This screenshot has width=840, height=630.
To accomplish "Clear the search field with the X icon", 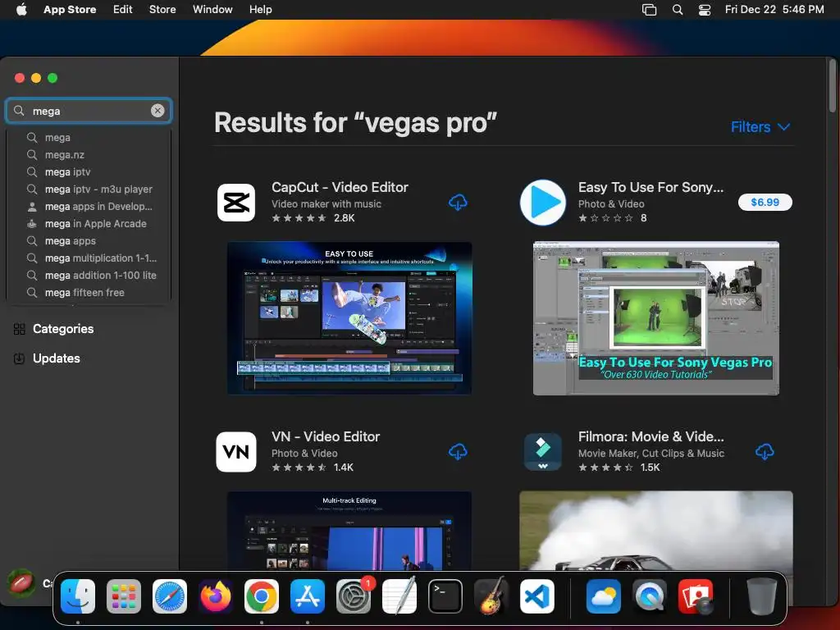I will tap(157, 111).
